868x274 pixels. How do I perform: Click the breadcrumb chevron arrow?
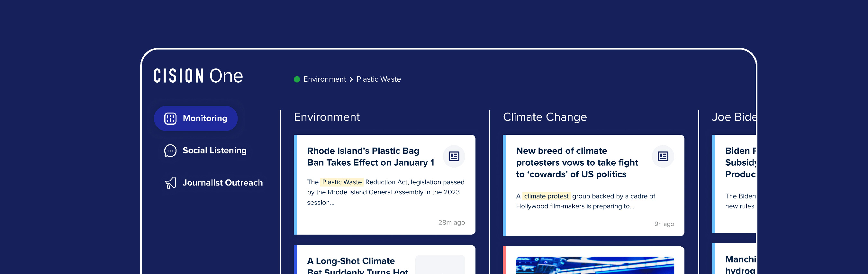point(351,79)
